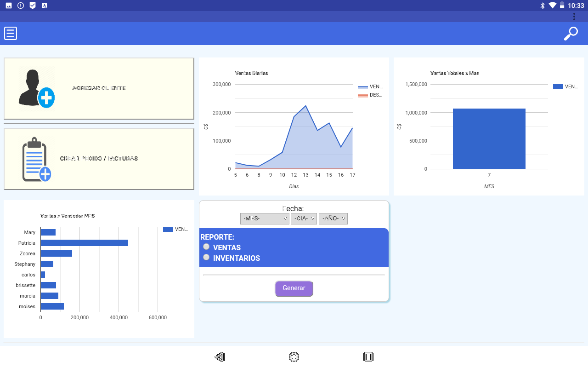Screen dimensions: 588x368
Task: Click Patricia's bar in Ventas x Vendedor
Action: [x=84, y=243]
